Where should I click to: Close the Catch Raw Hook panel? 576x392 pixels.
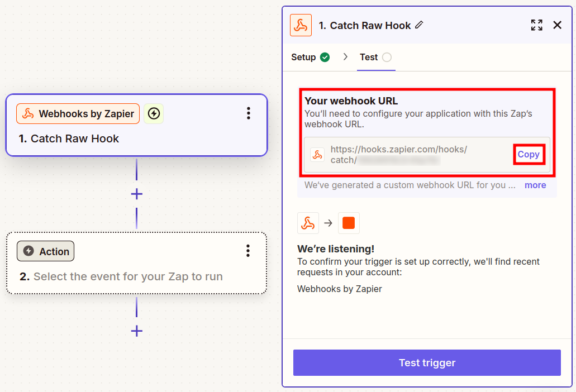[557, 25]
